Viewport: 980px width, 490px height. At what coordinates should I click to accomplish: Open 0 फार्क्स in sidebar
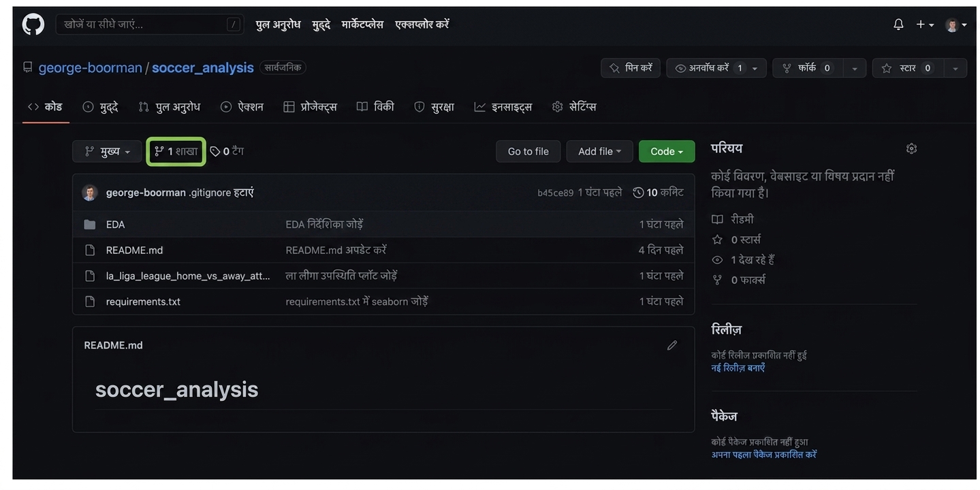point(738,280)
